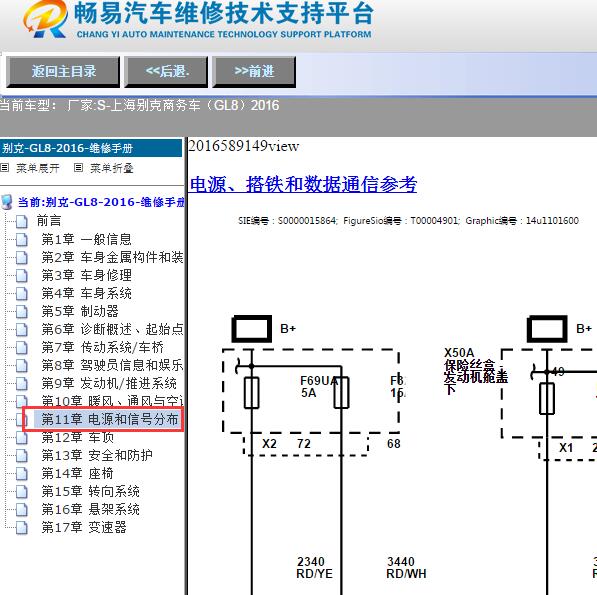
Task: Click the page icon beside 第15章
Action: [x=22, y=492]
